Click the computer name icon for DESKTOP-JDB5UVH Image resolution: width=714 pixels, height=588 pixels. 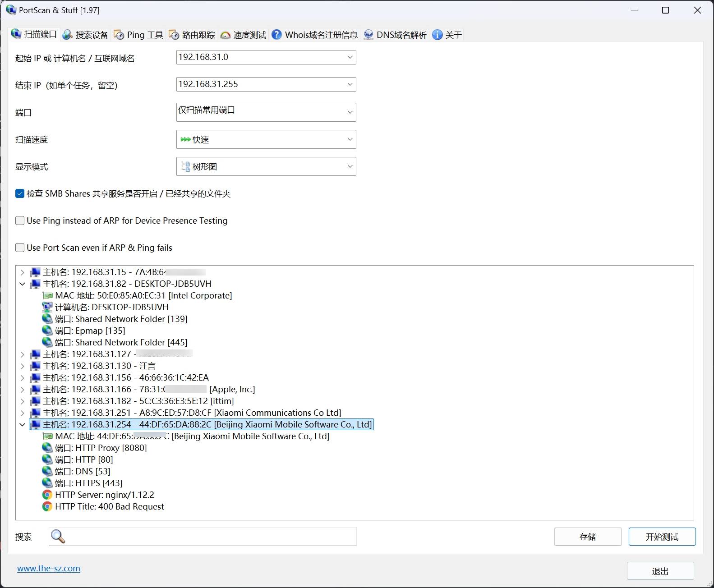(x=47, y=307)
